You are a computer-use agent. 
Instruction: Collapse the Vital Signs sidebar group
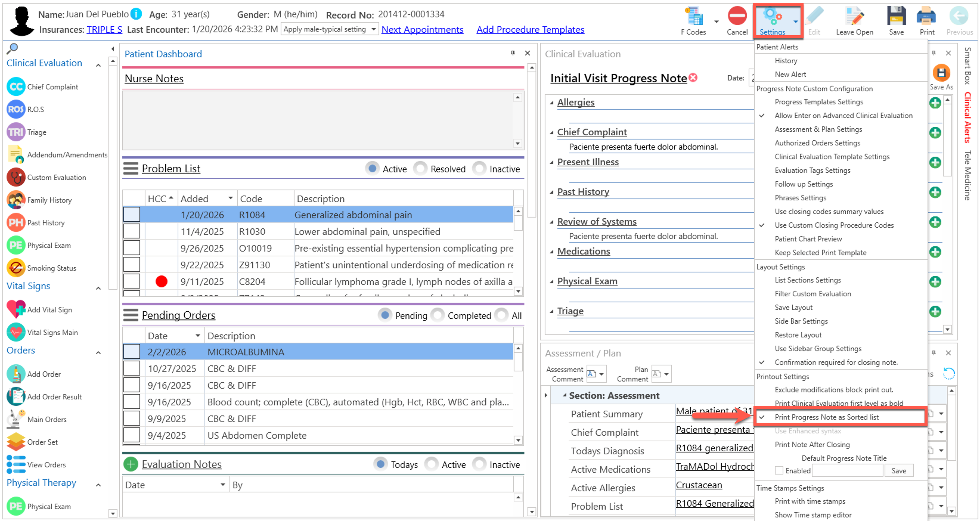[x=98, y=288]
